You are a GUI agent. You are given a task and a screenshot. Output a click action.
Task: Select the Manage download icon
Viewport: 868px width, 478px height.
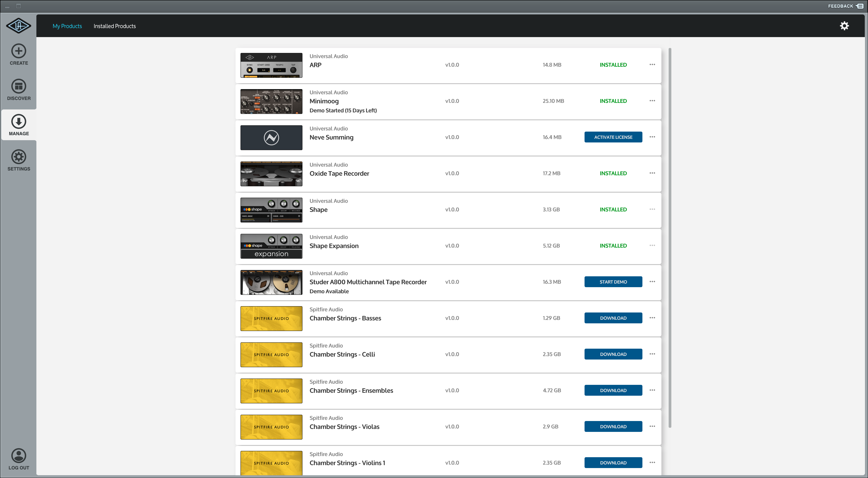(x=19, y=121)
